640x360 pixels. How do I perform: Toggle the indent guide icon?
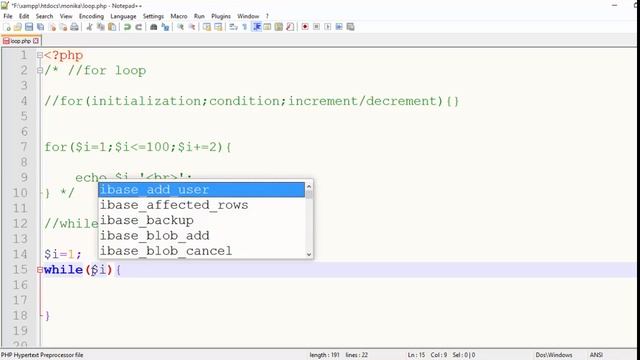[256, 27]
